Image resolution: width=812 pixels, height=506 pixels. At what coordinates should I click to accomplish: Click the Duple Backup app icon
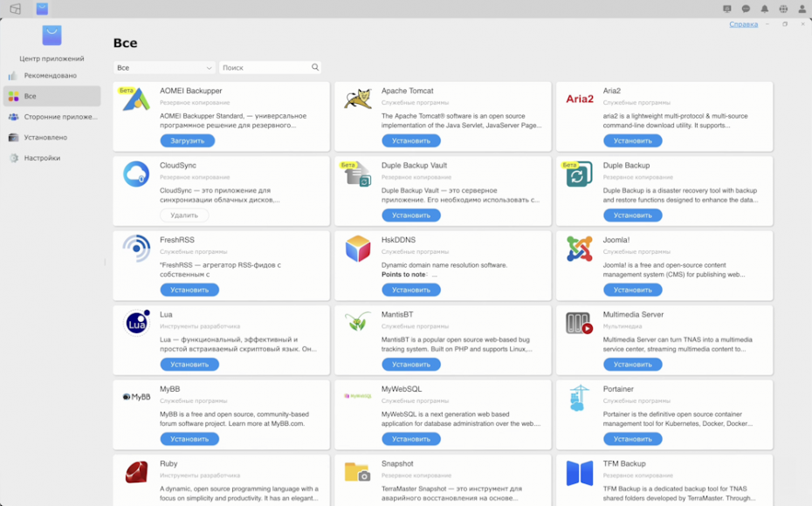click(x=580, y=174)
